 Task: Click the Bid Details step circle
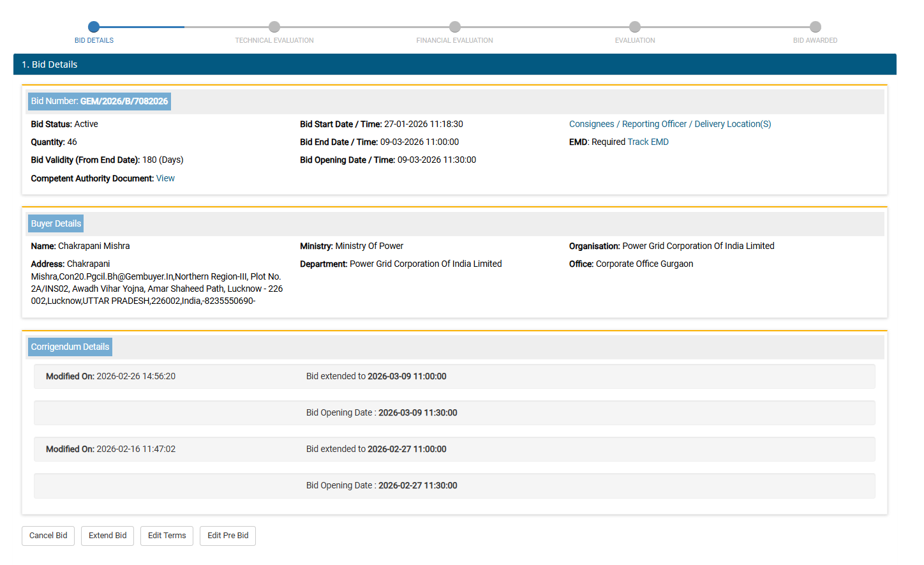pyautogui.click(x=94, y=27)
